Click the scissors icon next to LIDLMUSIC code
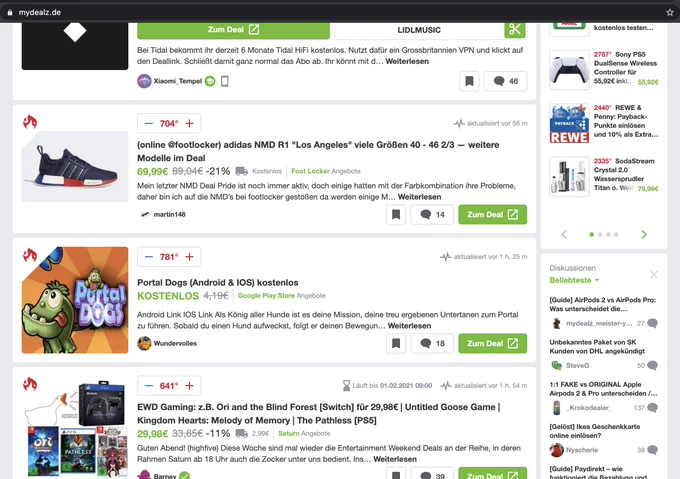Screen dimensions: 680x479 click(515, 29)
